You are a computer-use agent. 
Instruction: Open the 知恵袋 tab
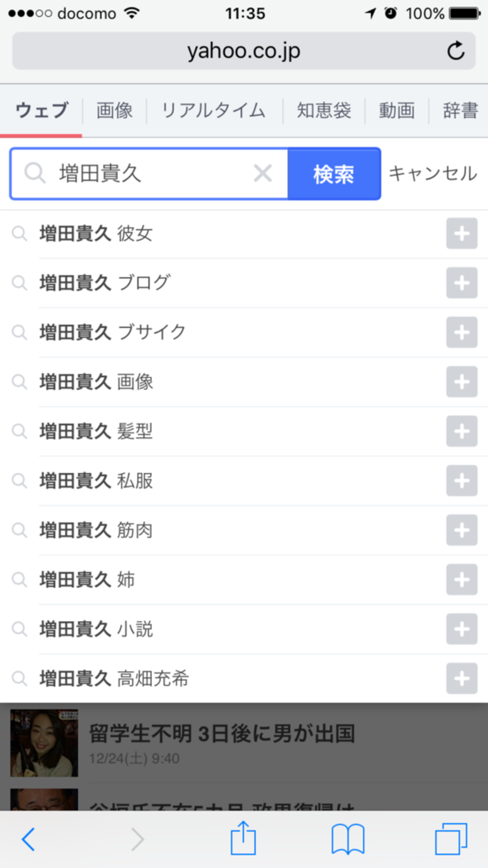click(x=324, y=110)
